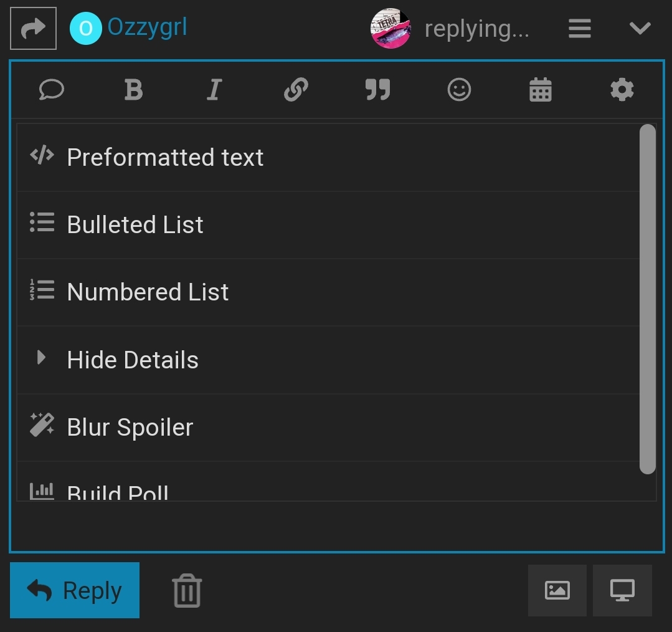Click the speech bubble whisper icon
The image size is (672, 632).
[x=52, y=90]
